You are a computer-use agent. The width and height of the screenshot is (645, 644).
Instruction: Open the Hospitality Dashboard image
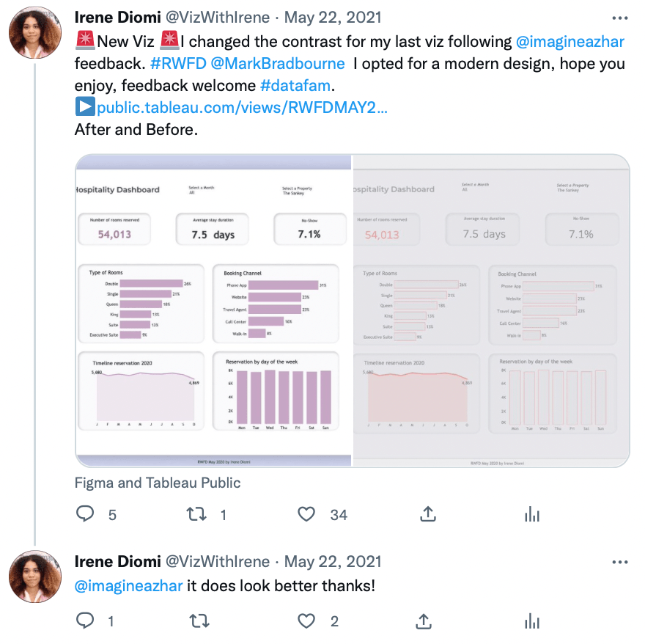(x=352, y=310)
